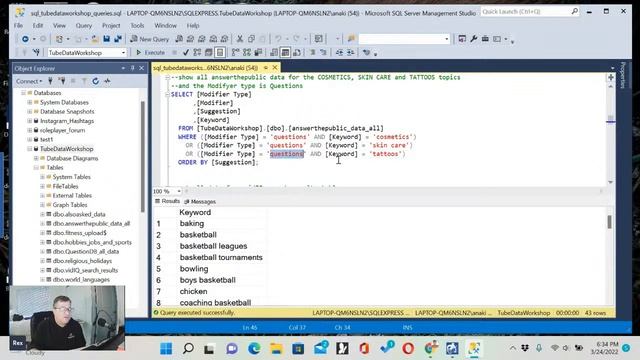Open the Tools menu

(138, 25)
